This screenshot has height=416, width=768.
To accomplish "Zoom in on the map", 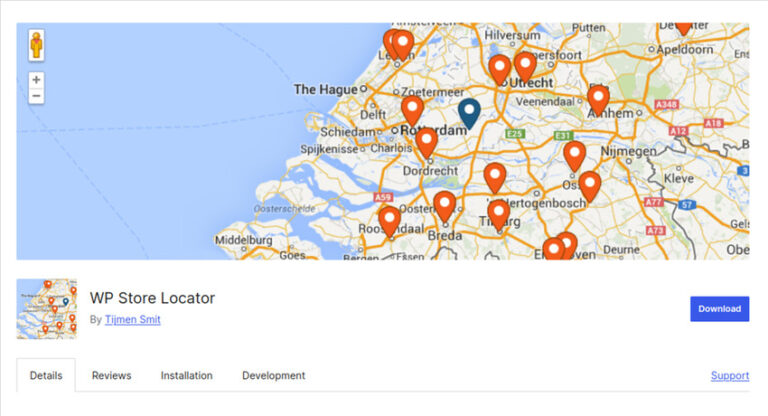I will pos(36,79).
